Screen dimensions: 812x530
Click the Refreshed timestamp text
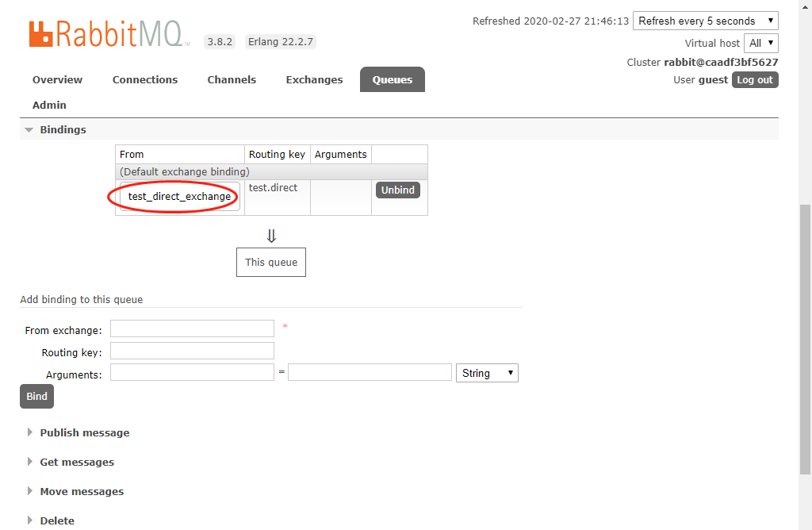tap(550, 21)
